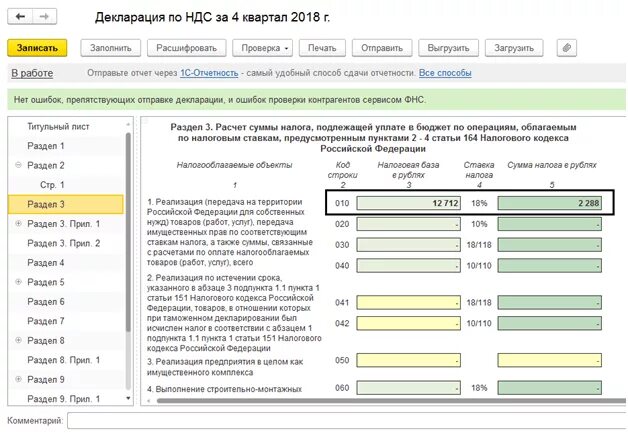Click the 18/118 rate label in row 030

point(479,245)
